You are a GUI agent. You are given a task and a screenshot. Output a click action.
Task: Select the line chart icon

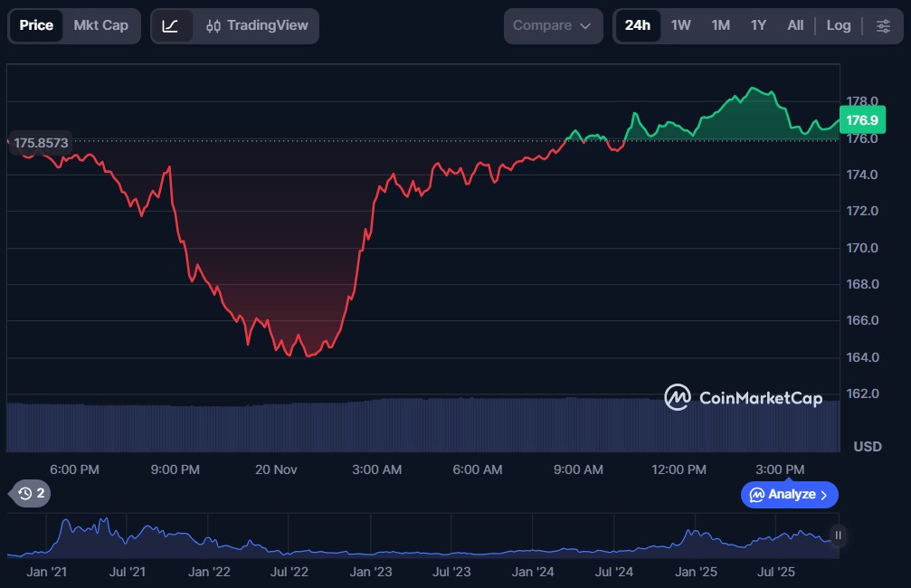pyautogui.click(x=170, y=25)
